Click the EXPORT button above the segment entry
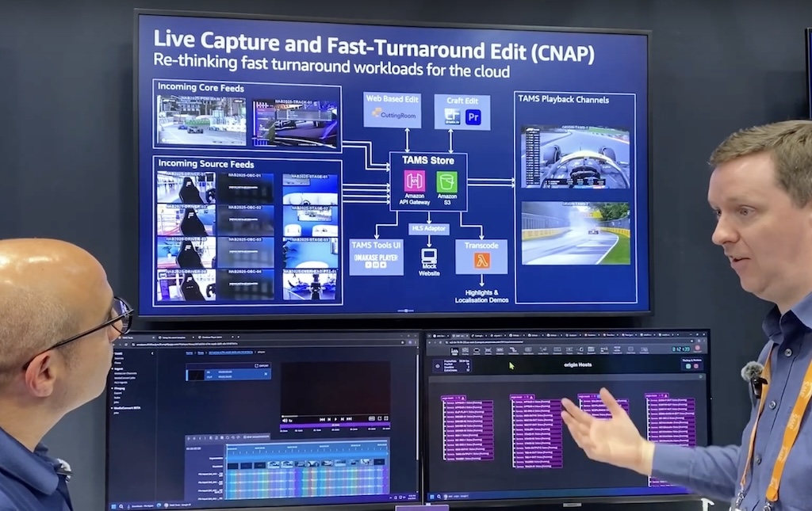The height and width of the screenshot is (511, 812). tap(262, 366)
